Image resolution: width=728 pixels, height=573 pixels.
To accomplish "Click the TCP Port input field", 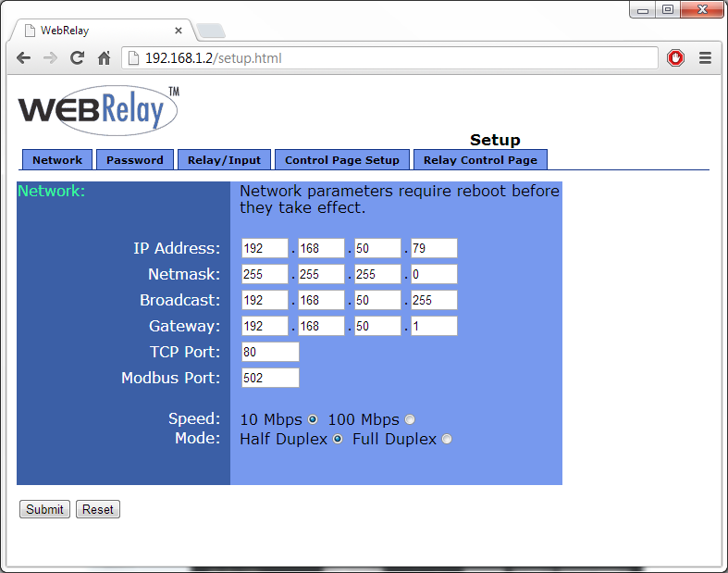I will click(x=270, y=352).
